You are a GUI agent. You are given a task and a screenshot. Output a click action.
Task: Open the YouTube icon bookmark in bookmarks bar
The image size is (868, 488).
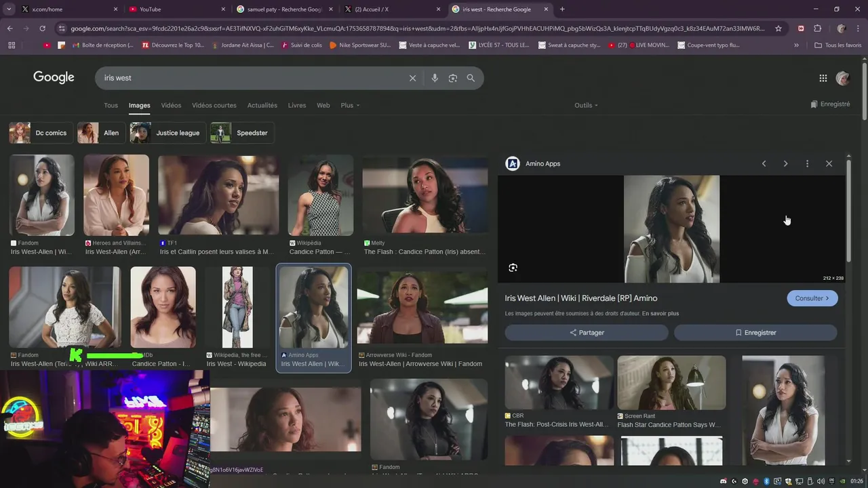pyautogui.click(x=47, y=45)
